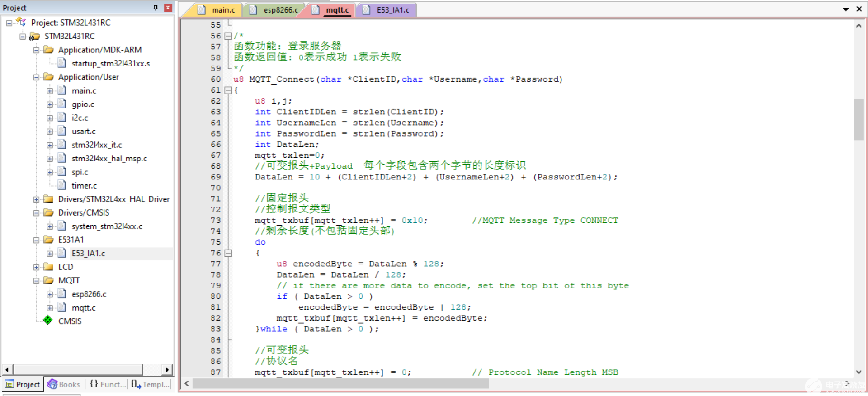This screenshot has width=868, height=396.
Task: Collapse the STM32L431RC target node
Action: [x=23, y=37]
